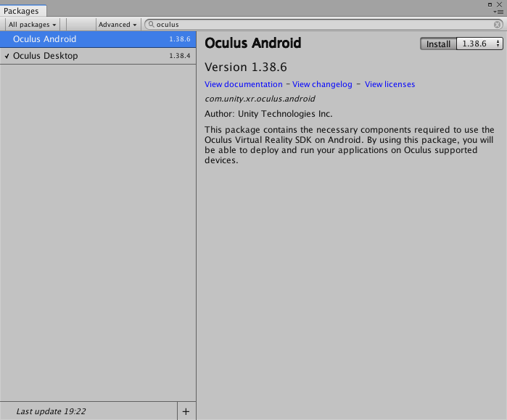This screenshot has width=507, height=420.
Task: Click Author: Unity Technologies Inc. text
Action: click(x=268, y=114)
